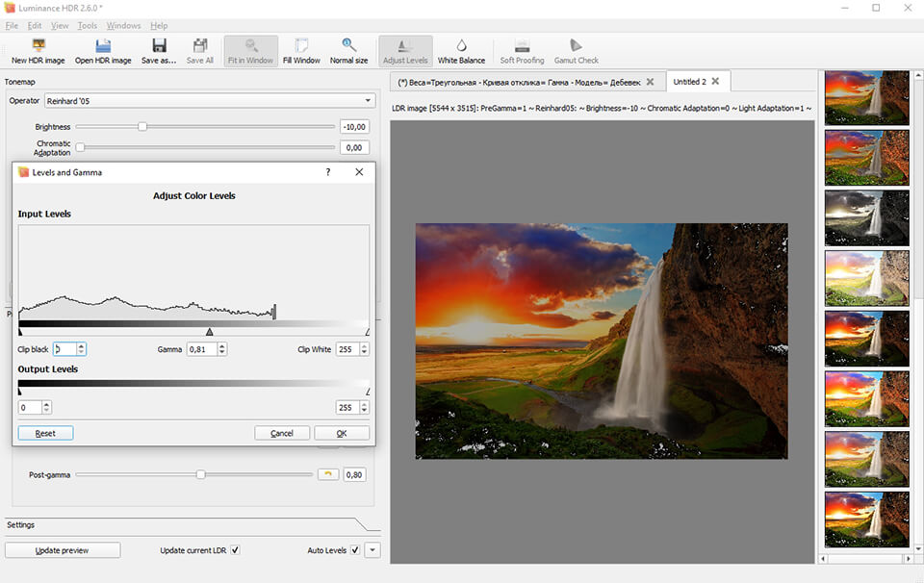The width and height of the screenshot is (924, 583).
Task: Click the Update preview button
Action: pyautogui.click(x=62, y=549)
